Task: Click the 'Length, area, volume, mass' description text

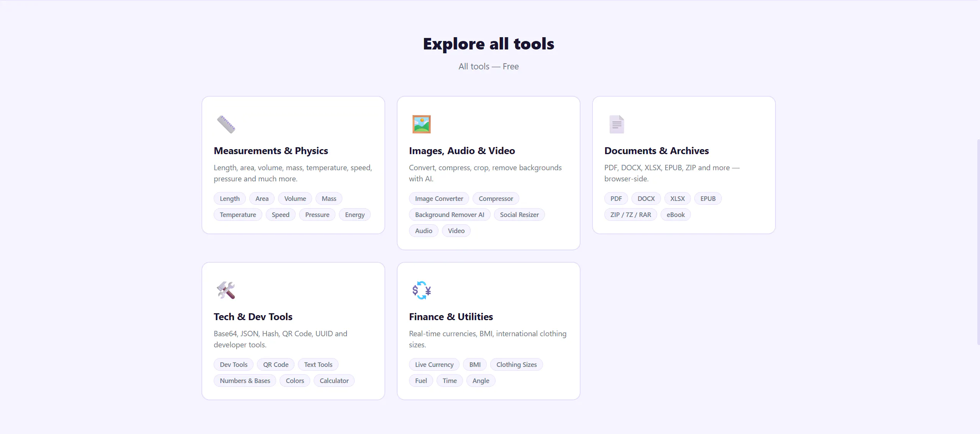Action: (x=293, y=173)
